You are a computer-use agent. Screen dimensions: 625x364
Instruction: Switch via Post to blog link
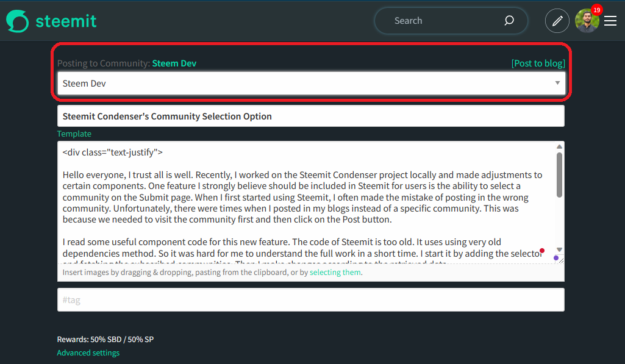coord(538,63)
